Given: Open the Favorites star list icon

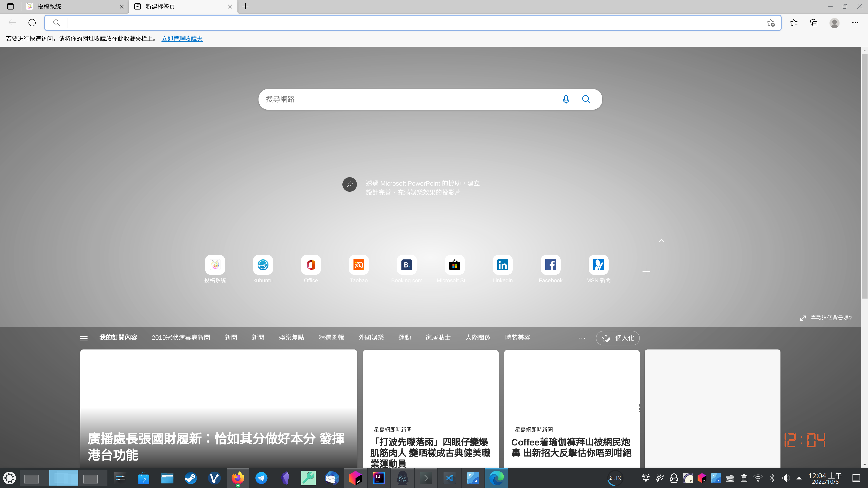Looking at the screenshot, I should coord(794,23).
